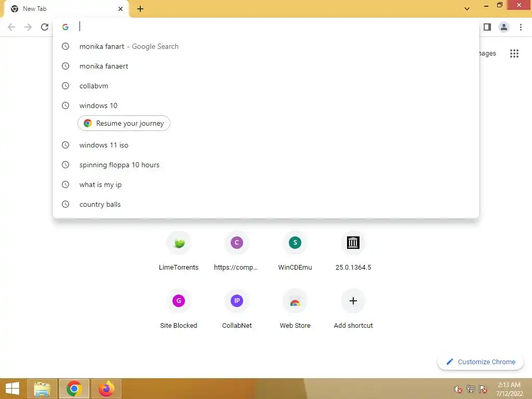Choose suggestion 'what is my ip'

265,184
